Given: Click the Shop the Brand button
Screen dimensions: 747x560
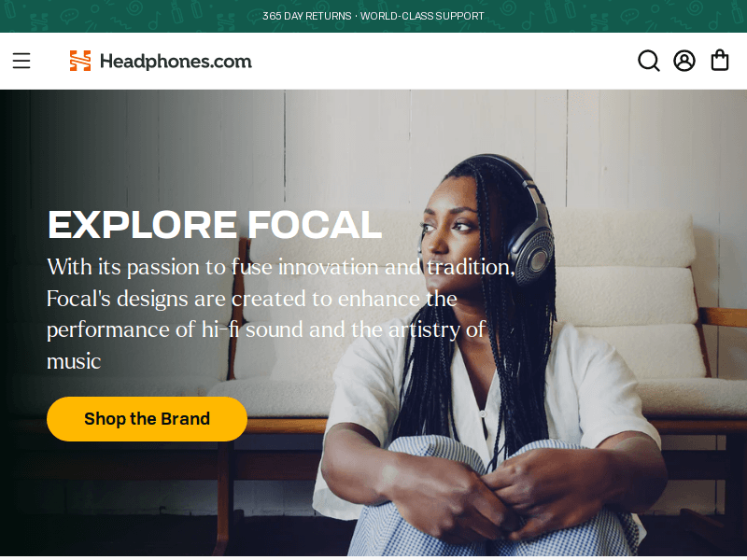Looking at the screenshot, I should point(147,418).
